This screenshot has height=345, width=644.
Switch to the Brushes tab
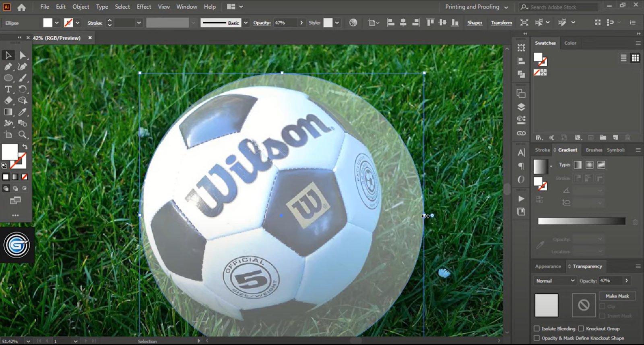point(594,150)
